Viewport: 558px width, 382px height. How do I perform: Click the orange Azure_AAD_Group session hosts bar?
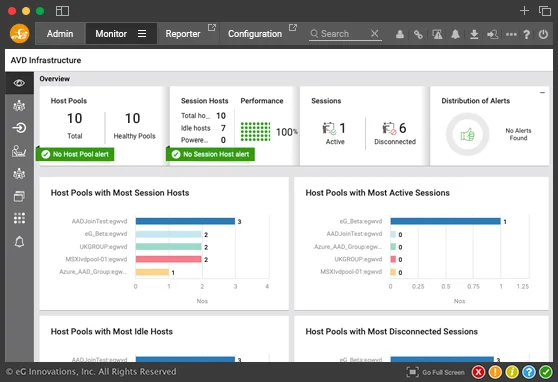point(152,272)
